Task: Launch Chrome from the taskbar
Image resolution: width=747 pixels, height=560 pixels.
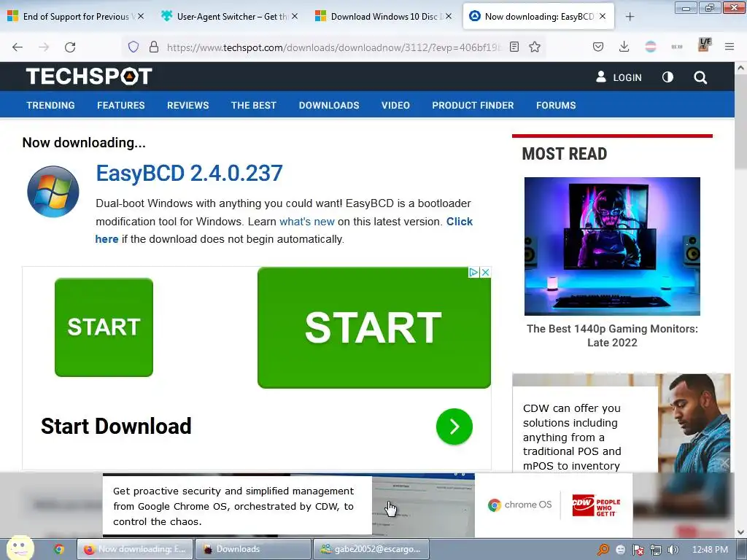Action: [59, 549]
